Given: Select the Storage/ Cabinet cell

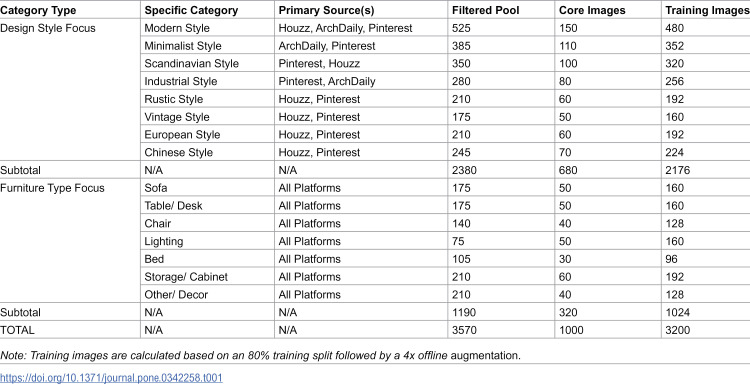Looking at the screenshot, I should click(x=186, y=277).
